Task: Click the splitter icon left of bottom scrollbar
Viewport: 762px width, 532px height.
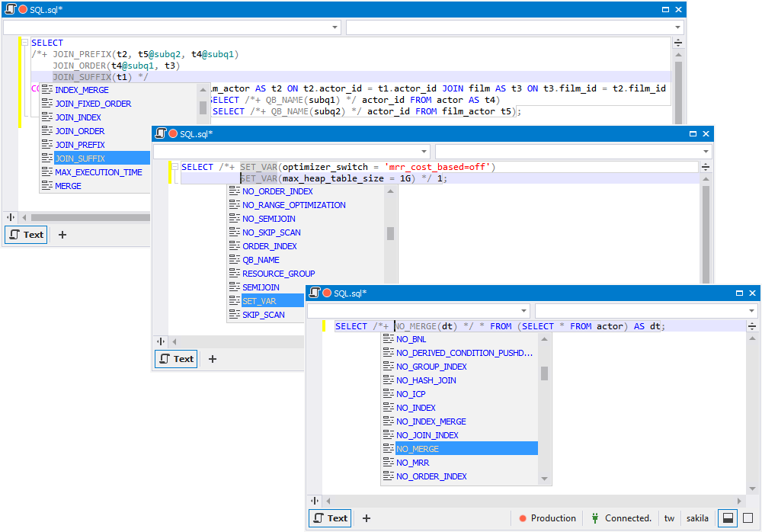Action: click(x=315, y=501)
